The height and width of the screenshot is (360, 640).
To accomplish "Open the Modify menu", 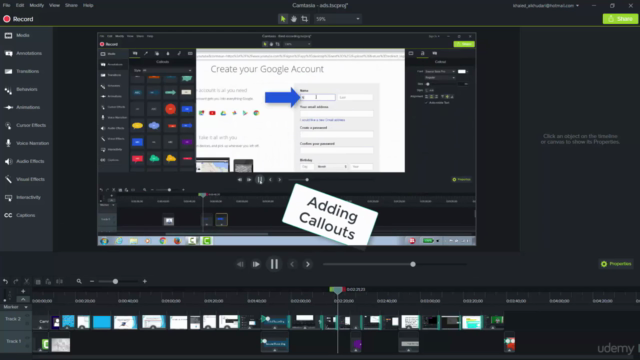I will [x=36, y=5].
